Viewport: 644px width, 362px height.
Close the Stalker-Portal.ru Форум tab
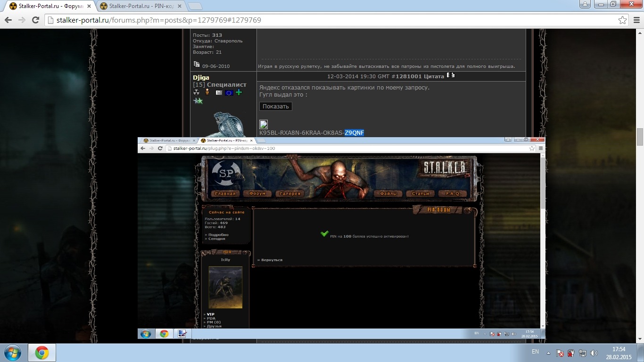click(89, 6)
